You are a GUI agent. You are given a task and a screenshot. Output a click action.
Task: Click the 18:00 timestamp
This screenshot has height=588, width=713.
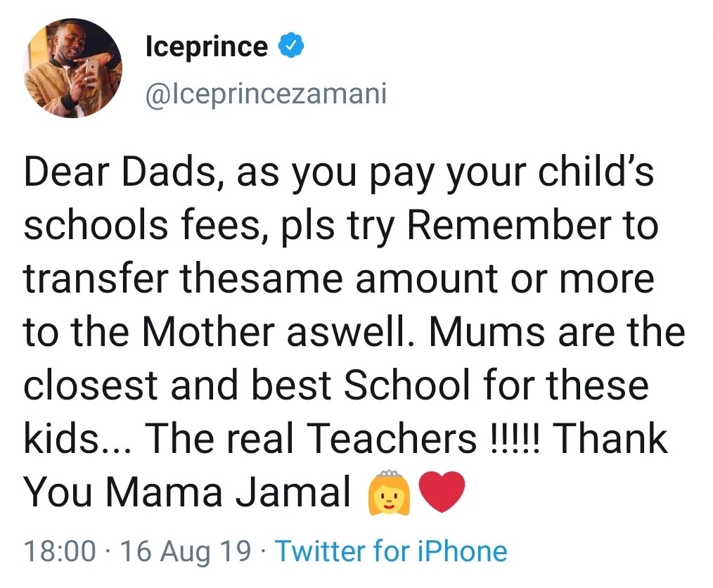point(60,551)
